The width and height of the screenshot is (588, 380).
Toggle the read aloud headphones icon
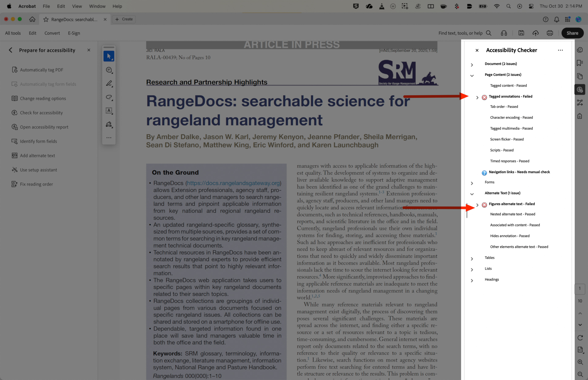(504, 33)
